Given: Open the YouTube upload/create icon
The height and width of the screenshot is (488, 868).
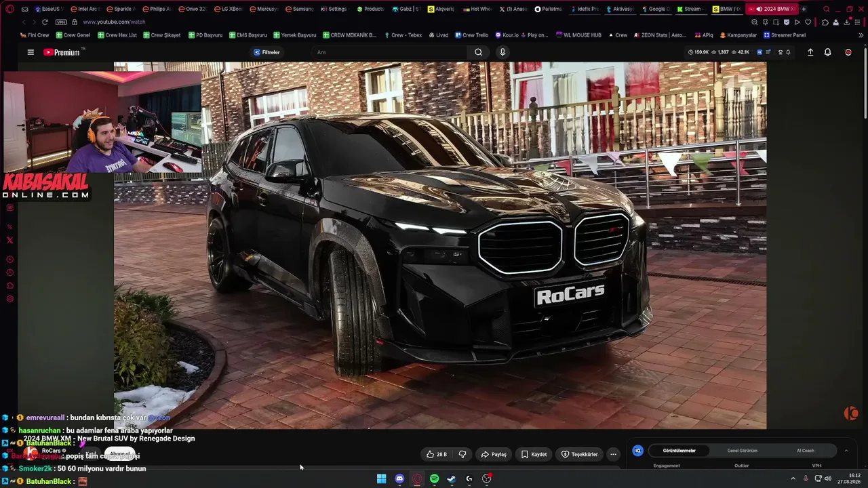Looking at the screenshot, I should [810, 52].
